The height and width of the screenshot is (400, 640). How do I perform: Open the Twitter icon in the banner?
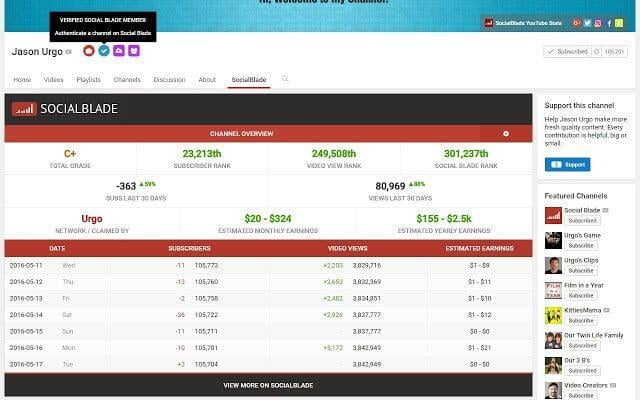point(587,23)
